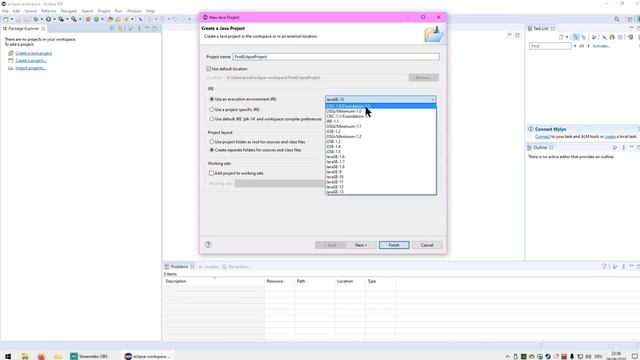Click the Open Type toolbar icon

[x=110, y=19]
